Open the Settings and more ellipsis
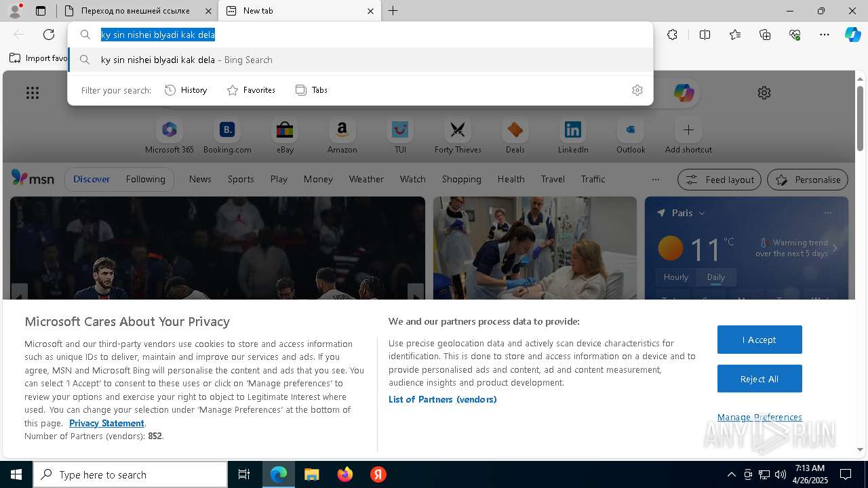 pos(825,35)
